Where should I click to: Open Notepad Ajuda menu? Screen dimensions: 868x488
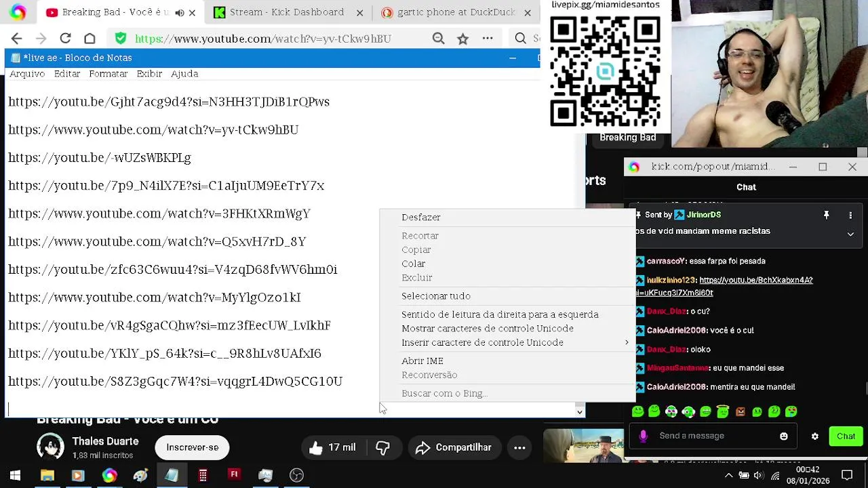coord(184,74)
